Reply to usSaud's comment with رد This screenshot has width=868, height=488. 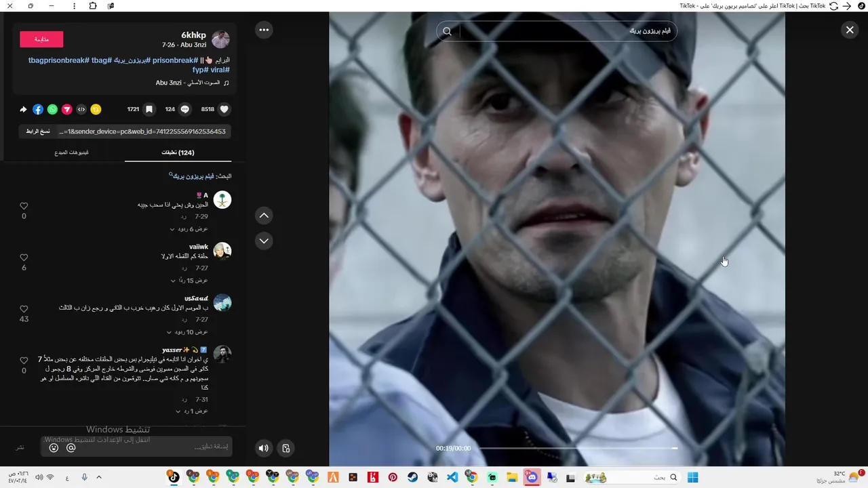point(184,320)
